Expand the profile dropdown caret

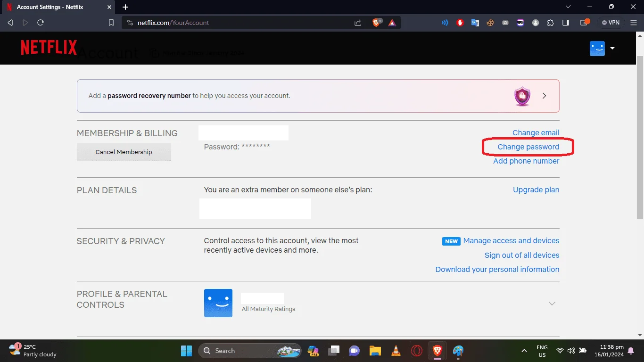click(x=612, y=48)
